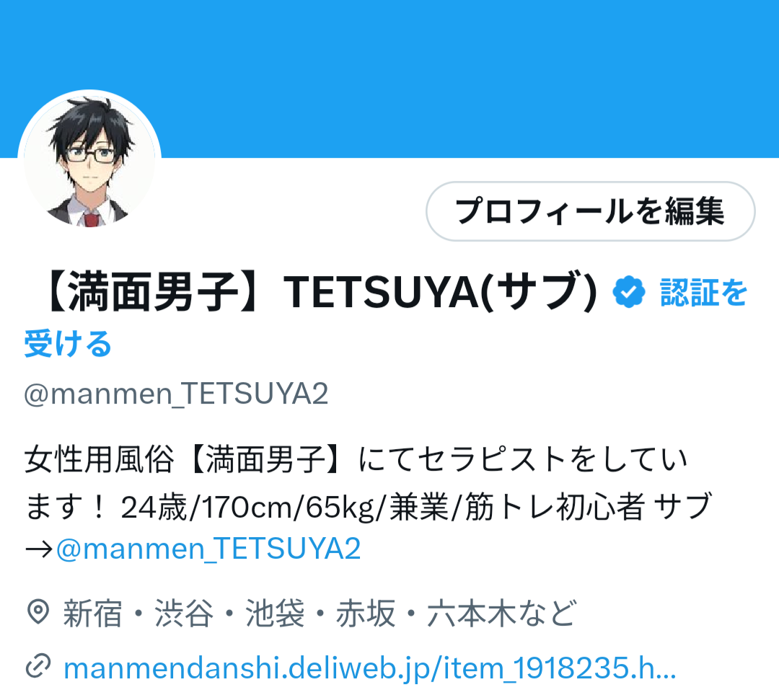The width and height of the screenshot is (779, 700).
Task: Click the location pin icon
Action: (38, 612)
